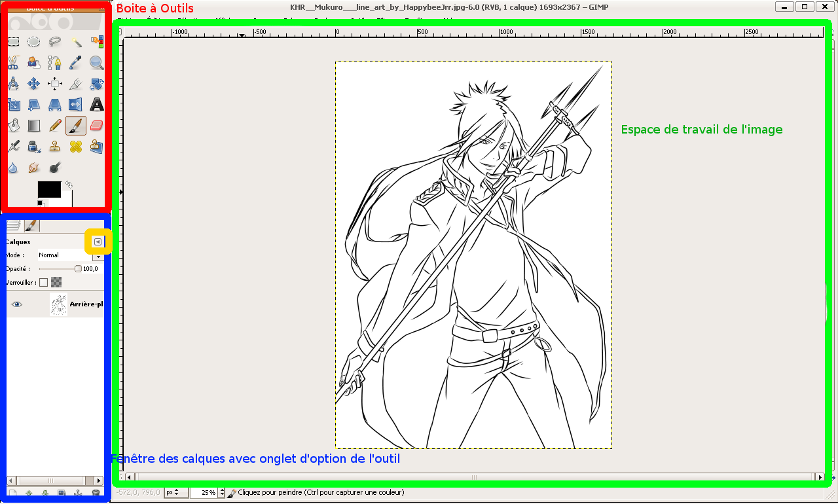Toggle the Verrouiller pixels checkbox
Viewport: 838px width, 504px height.
click(x=44, y=283)
